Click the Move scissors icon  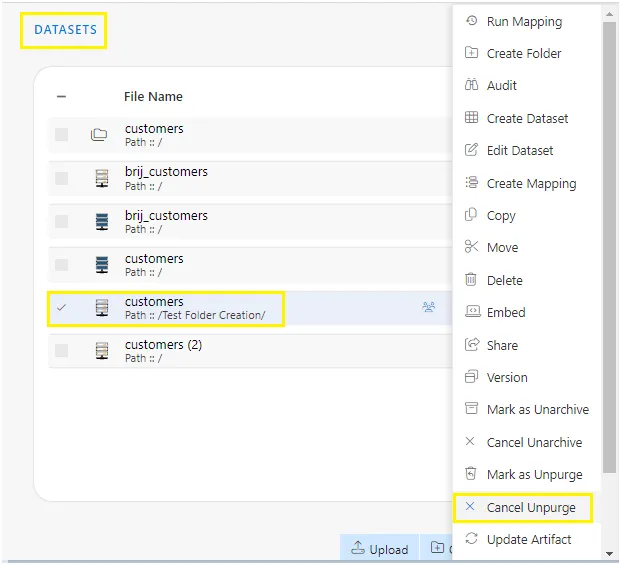point(471,247)
